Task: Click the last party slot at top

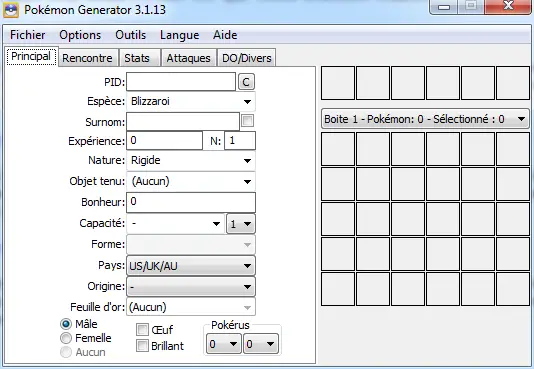Action: coord(513,83)
